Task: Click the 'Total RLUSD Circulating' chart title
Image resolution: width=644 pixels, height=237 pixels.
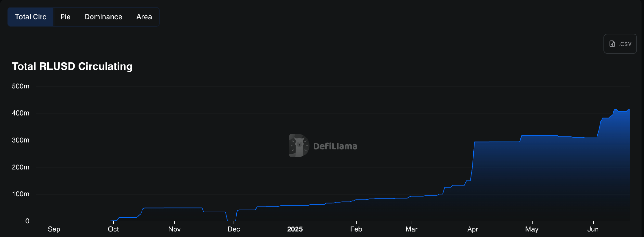Action: coord(72,66)
